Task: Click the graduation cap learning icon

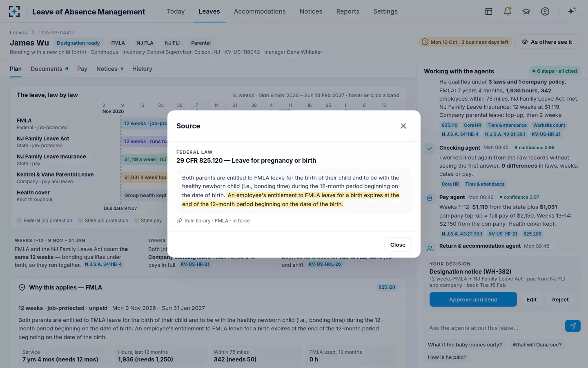Action: [526, 11]
